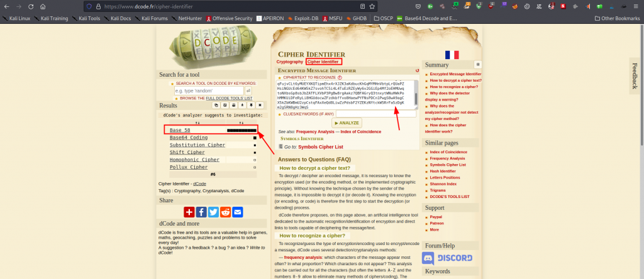Focus the tool search input field

pyautogui.click(x=209, y=90)
